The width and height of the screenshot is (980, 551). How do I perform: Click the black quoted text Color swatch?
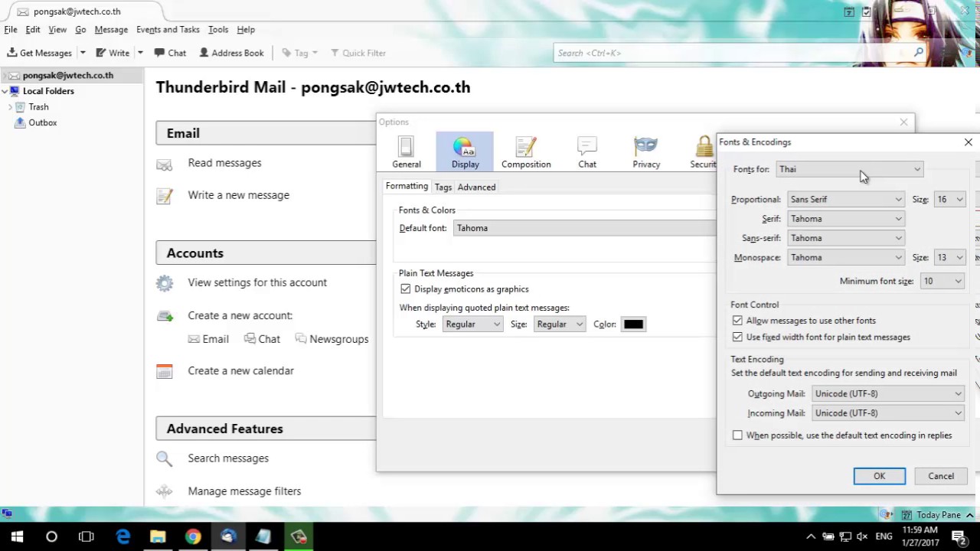click(x=633, y=324)
